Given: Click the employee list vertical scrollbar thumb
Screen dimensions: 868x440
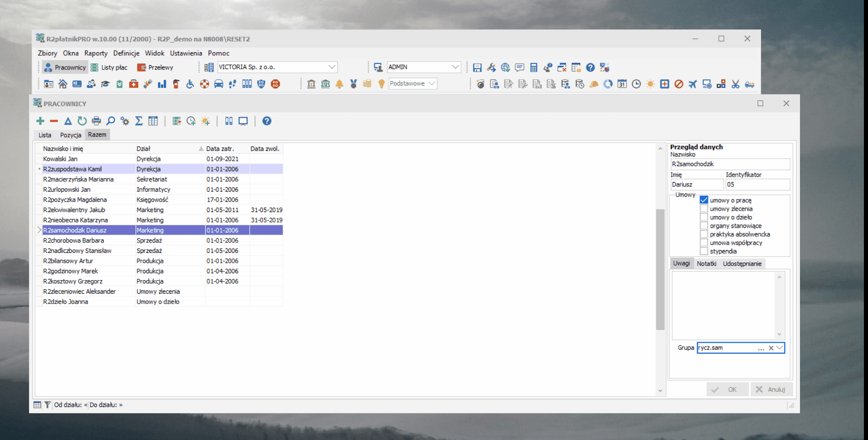Looking at the screenshot, I should pyautogui.click(x=660, y=270).
